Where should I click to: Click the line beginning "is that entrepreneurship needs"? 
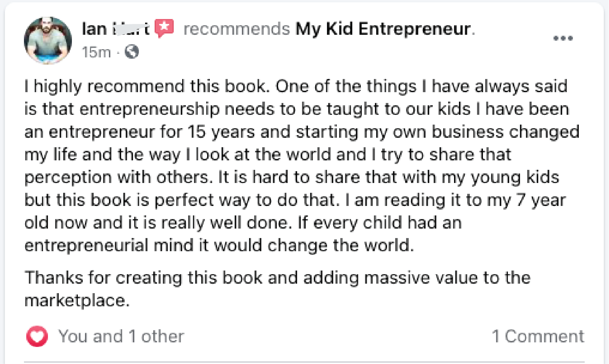(x=296, y=109)
